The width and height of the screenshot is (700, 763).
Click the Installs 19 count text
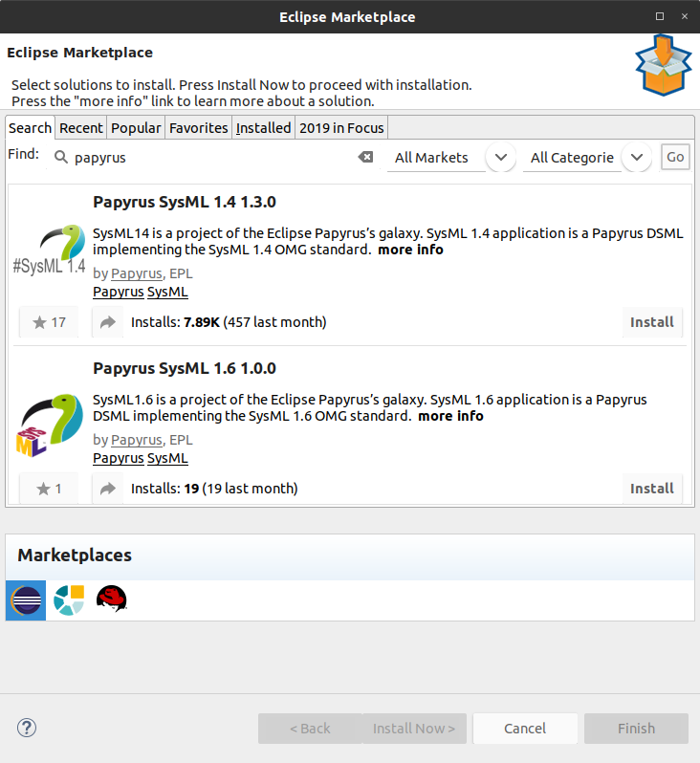(x=214, y=489)
